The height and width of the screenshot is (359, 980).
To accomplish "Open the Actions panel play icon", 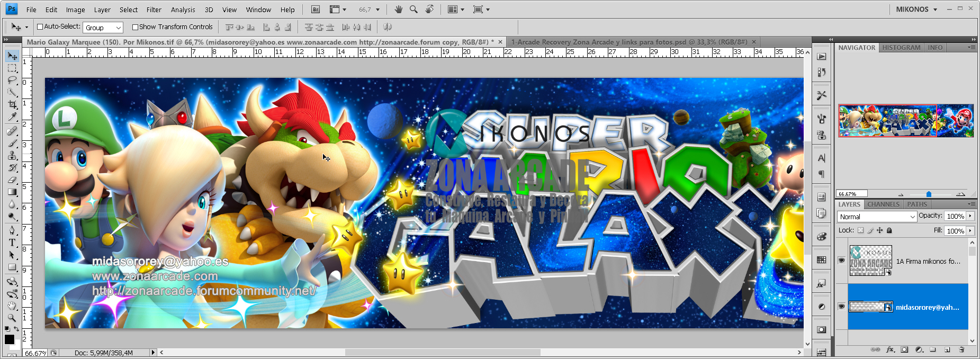I will click(x=821, y=56).
